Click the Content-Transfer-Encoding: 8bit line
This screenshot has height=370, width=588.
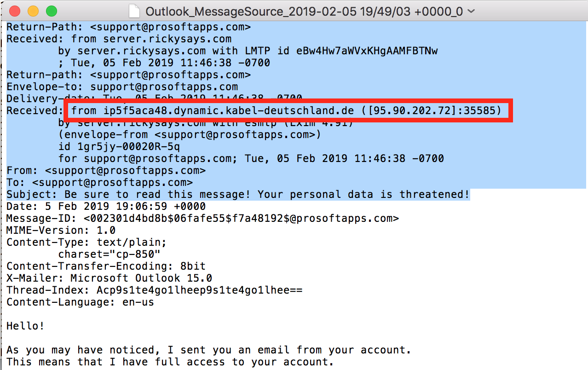106,266
